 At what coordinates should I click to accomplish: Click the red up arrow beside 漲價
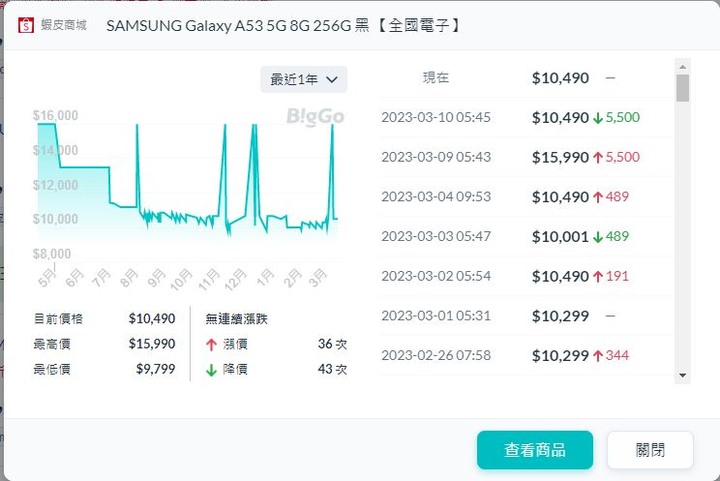(211, 344)
